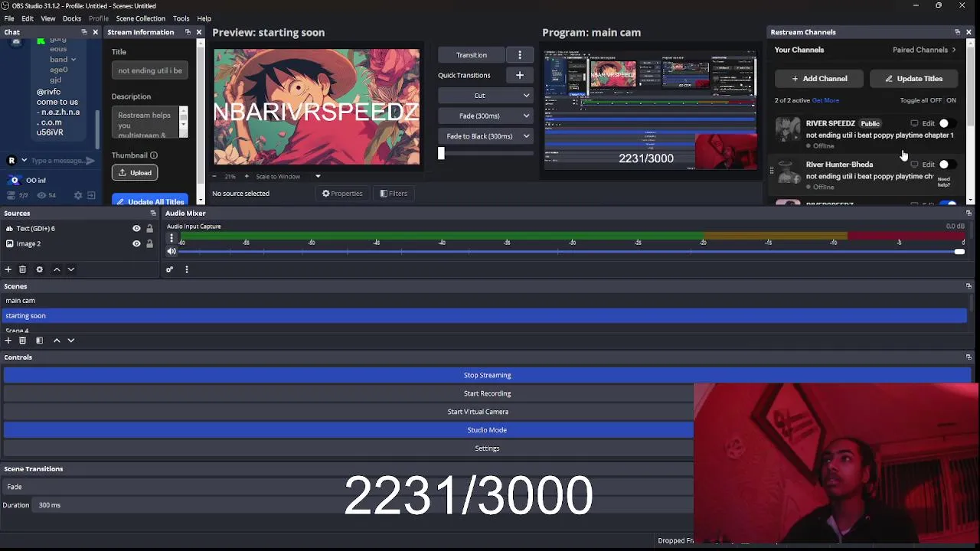Float the Stream Information dock panel

(x=188, y=32)
